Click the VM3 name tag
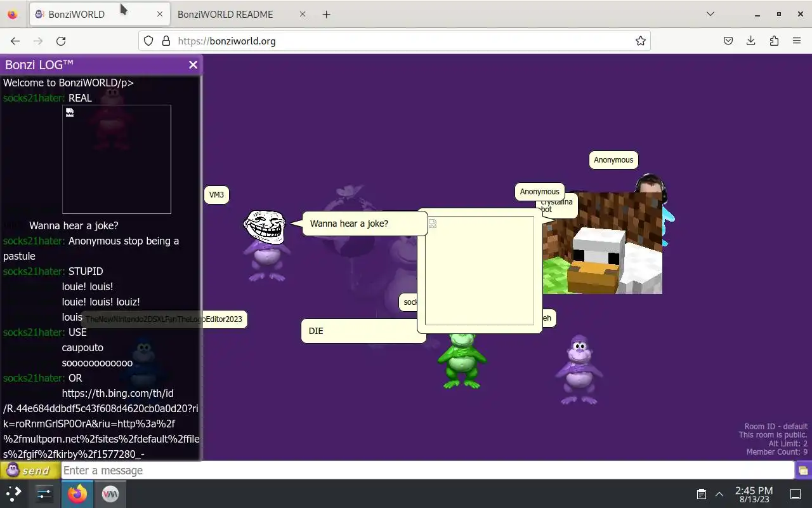 click(x=216, y=195)
